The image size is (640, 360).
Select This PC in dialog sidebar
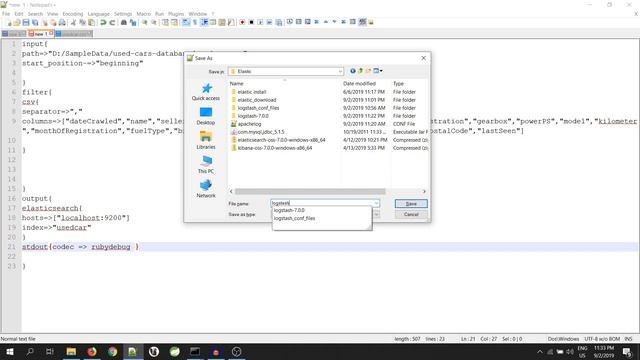(x=206, y=165)
